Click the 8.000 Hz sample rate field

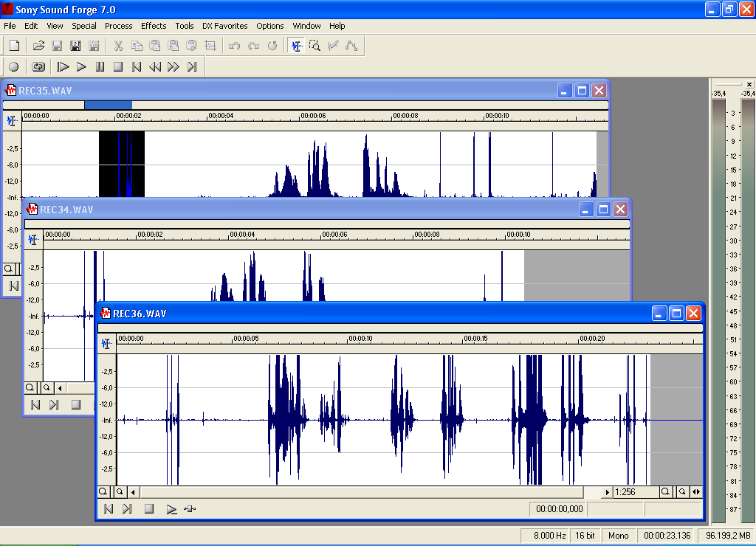pos(544,536)
